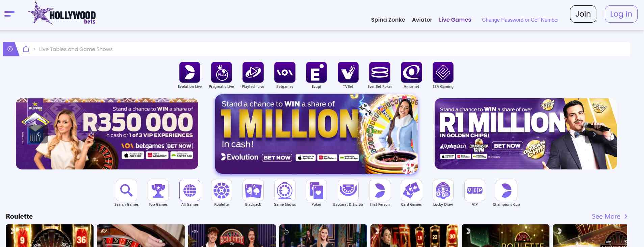Image resolution: width=644 pixels, height=247 pixels.
Task: Select EvenBet Poker provider icon
Action: point(380,72)
